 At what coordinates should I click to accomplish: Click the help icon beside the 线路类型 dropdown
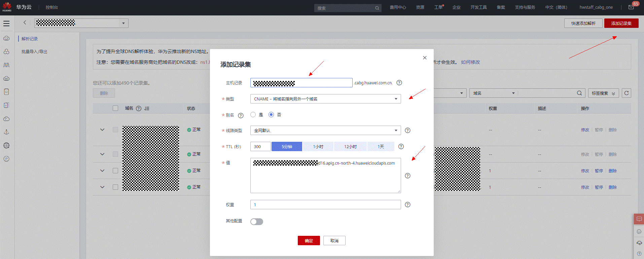click(407, 130)
